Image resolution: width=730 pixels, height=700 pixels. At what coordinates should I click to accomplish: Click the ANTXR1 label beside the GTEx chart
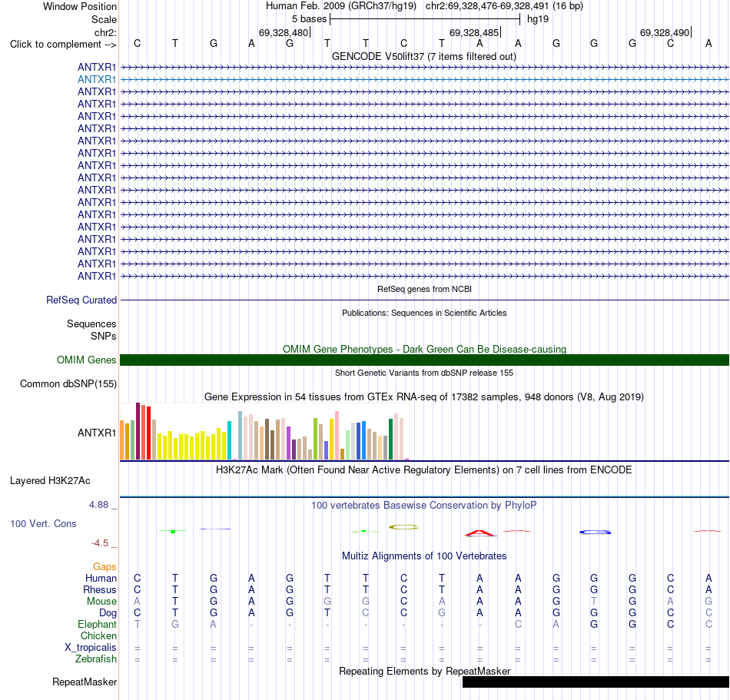pos(96,433)
